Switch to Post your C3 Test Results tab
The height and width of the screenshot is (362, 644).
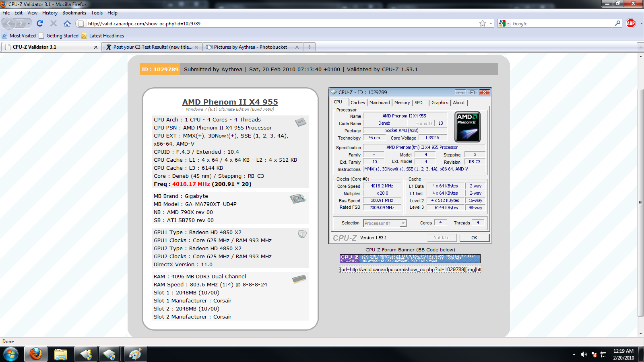pos(152,47)
